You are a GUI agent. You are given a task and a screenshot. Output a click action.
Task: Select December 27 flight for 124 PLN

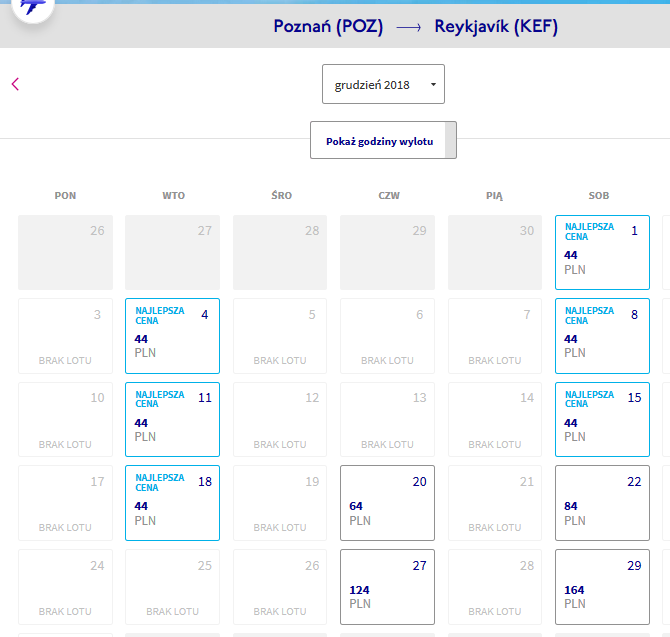(x=387, y=587)
